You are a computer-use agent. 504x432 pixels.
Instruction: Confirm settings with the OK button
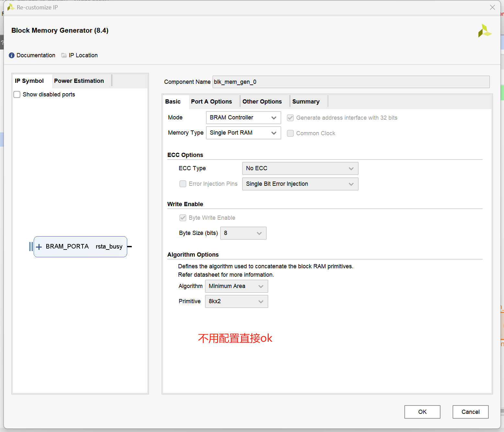pos(422,412)
